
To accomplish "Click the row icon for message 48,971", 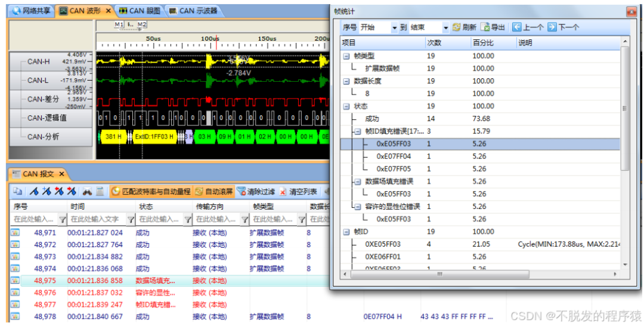I will tap(16, 233).
